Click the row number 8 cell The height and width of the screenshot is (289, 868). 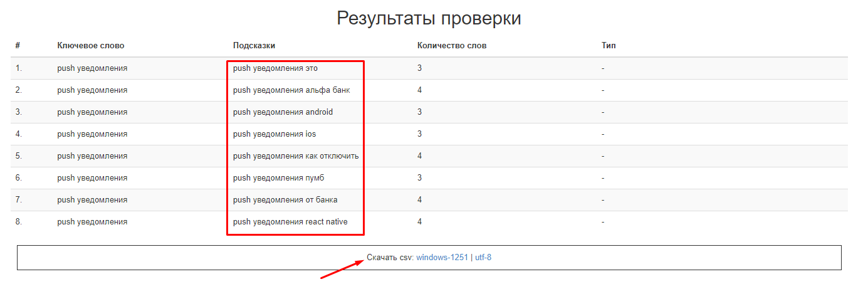click(19, 222)
